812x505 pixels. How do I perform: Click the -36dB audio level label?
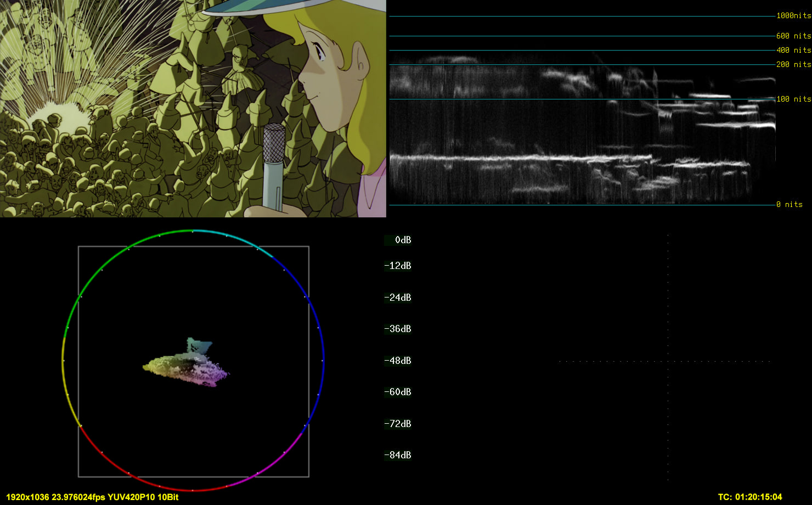[398, 329]
